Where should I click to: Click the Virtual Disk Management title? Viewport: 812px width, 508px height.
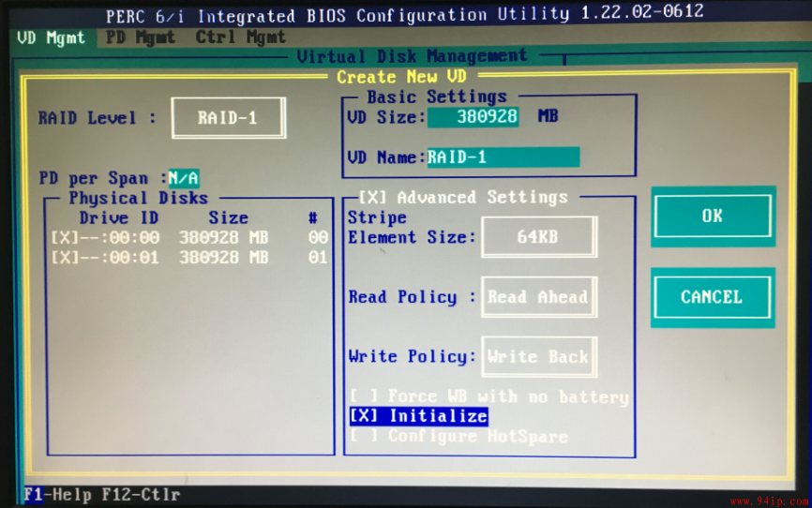click(412, 56)
